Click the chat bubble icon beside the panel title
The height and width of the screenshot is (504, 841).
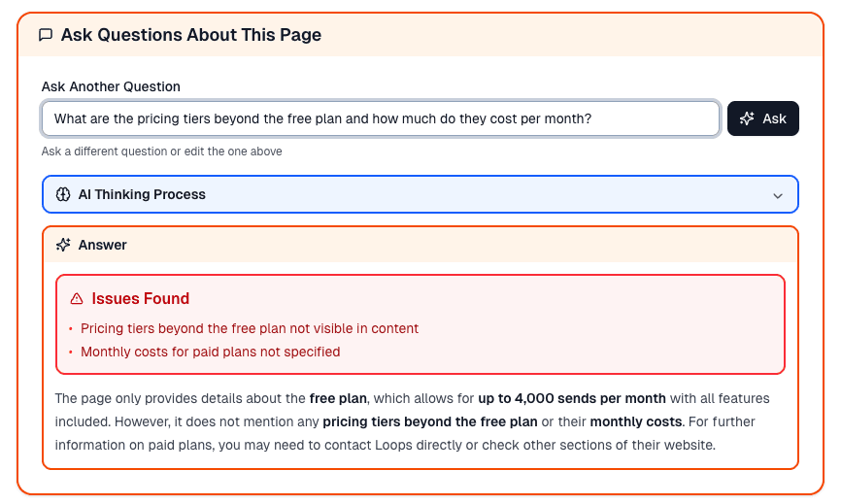(x=46, y=35)
